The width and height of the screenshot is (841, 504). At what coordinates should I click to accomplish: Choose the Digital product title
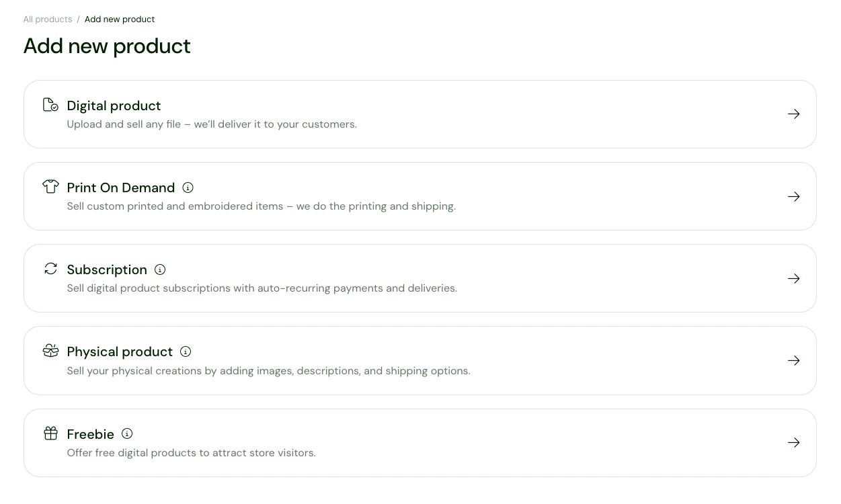[114, 106]
